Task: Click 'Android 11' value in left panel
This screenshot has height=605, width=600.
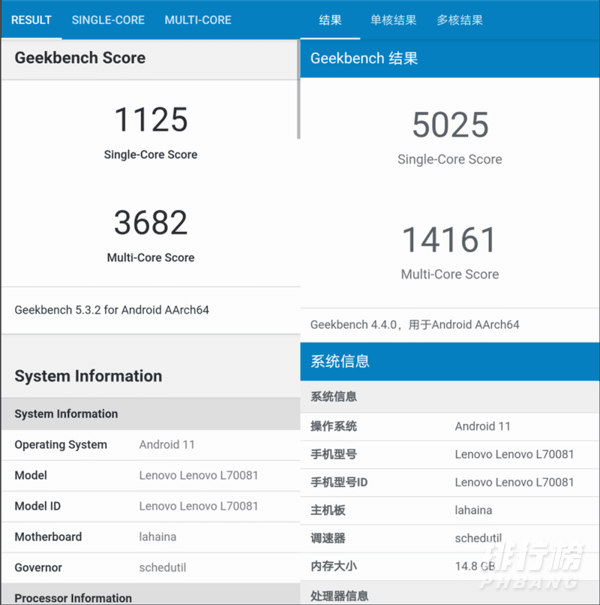Action: click(167, 444)
